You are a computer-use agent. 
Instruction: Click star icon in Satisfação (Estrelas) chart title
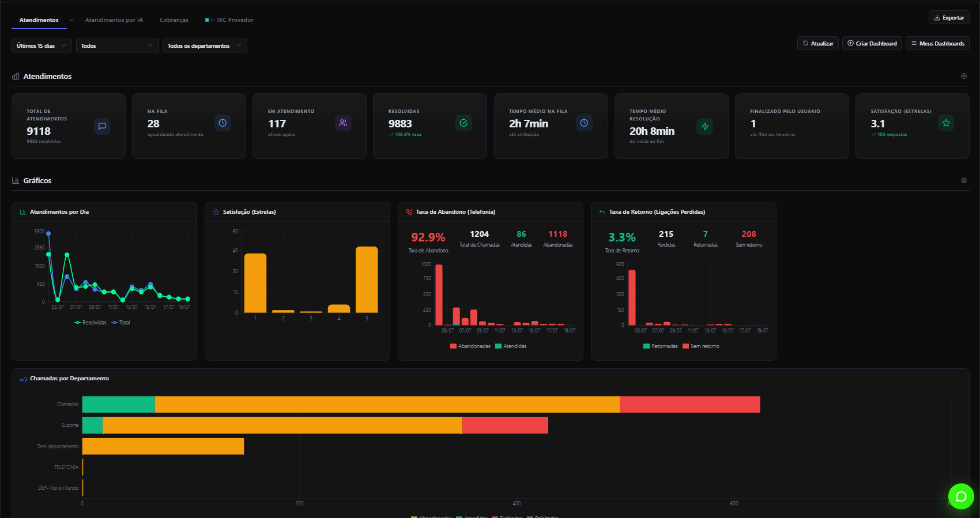click(216, 212)
